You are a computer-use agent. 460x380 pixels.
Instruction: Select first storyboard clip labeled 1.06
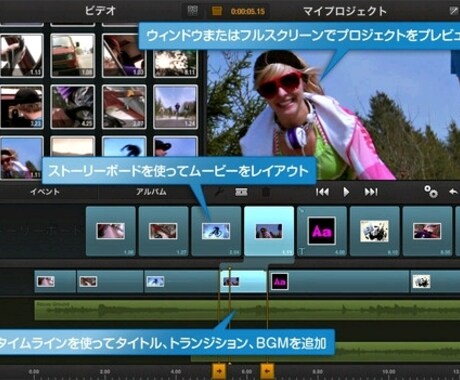(x=111, y=231)
